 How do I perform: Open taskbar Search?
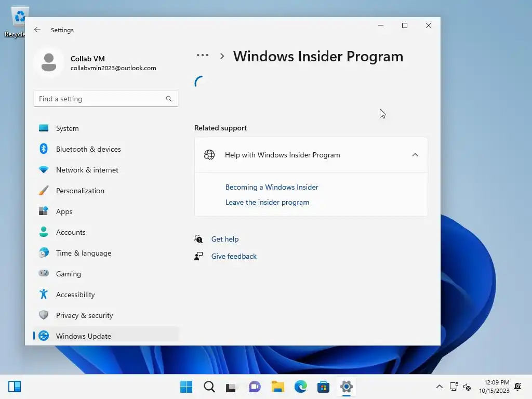(x=209, y=387)
